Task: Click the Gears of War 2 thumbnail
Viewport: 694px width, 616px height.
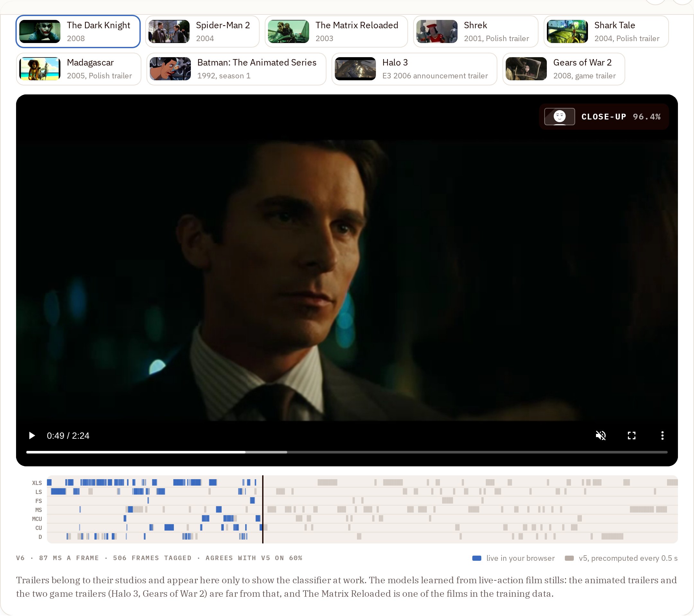Action: [x=526, y=69]
